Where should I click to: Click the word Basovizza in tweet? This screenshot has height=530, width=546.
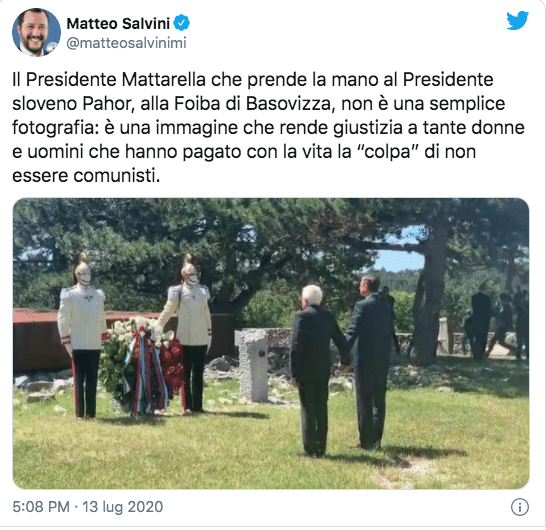pos(290,104)
